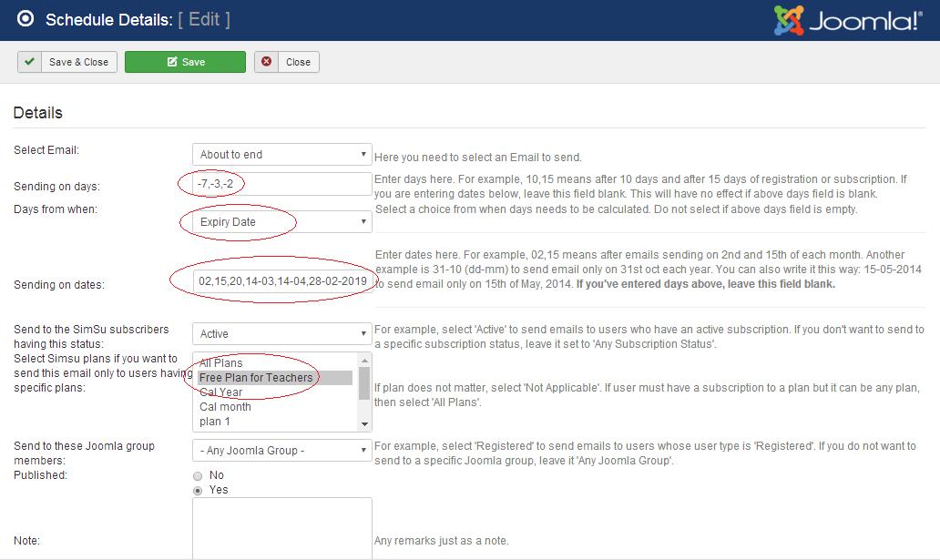Click the green checkmark icon on Save & Close
Screen dimensions: 940x560
coord(30,62)
